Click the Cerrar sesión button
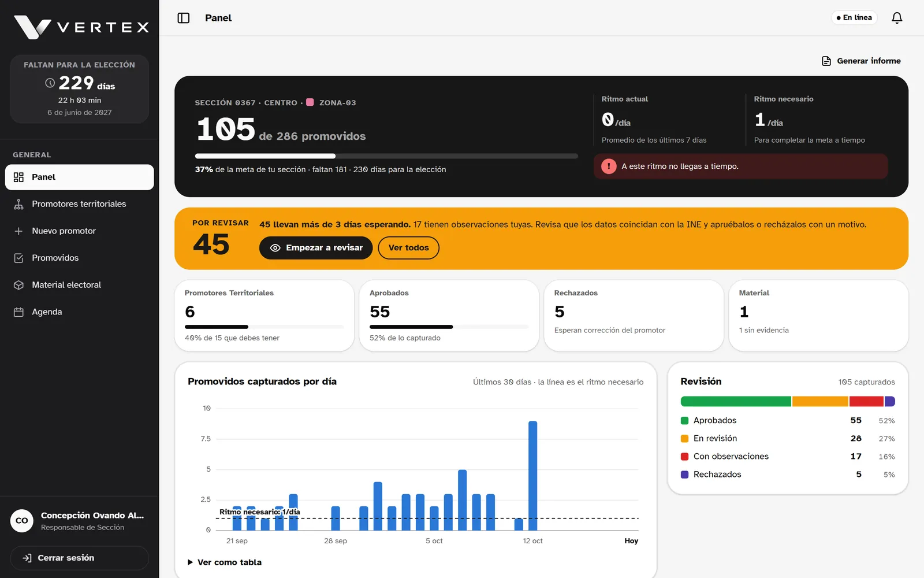 80,558
